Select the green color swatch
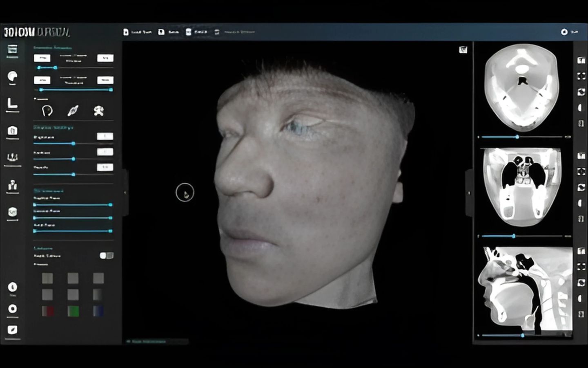 [73, 311]
